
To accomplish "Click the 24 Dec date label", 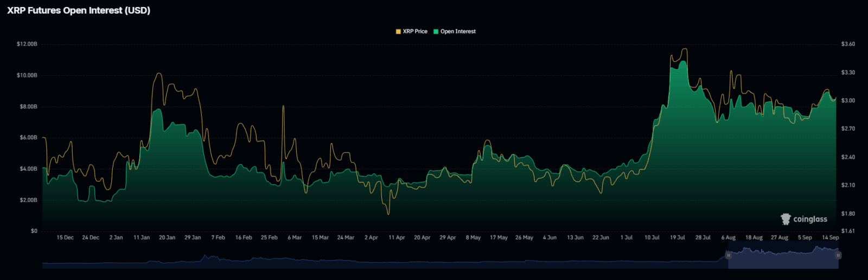I will click(x=91, y=238).
